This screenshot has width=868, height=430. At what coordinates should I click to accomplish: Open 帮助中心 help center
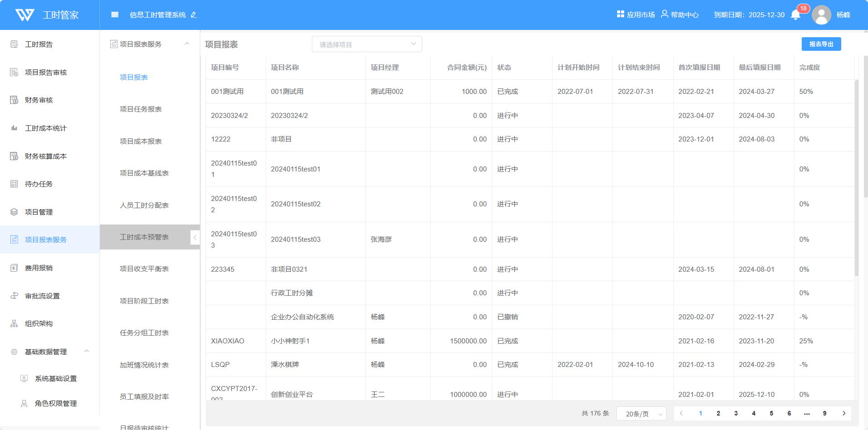[x=680, y=15]
